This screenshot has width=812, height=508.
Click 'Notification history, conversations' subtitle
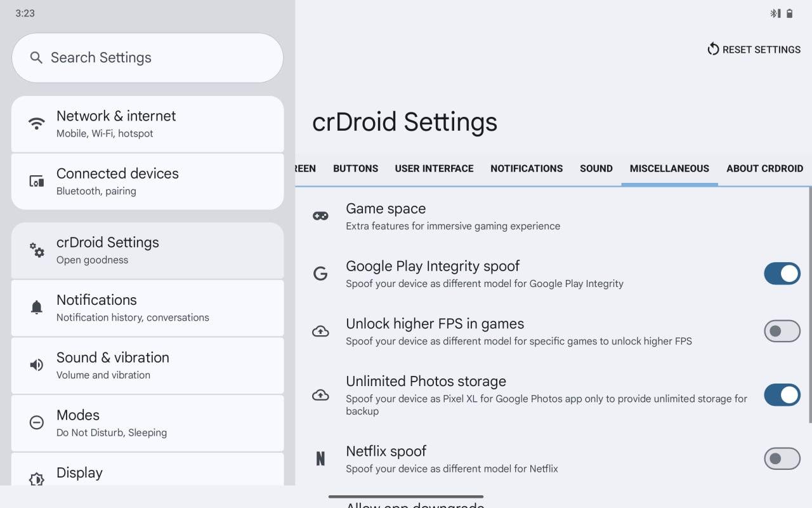(133, 317)
